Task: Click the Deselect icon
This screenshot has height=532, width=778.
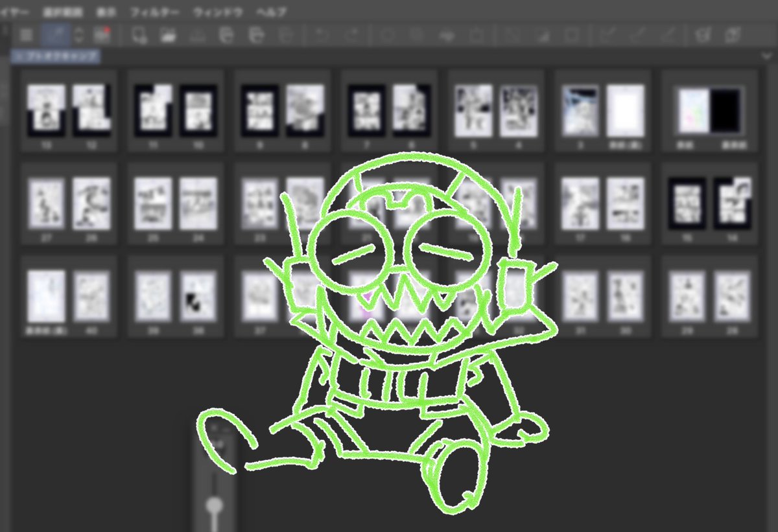Action: 512,35
